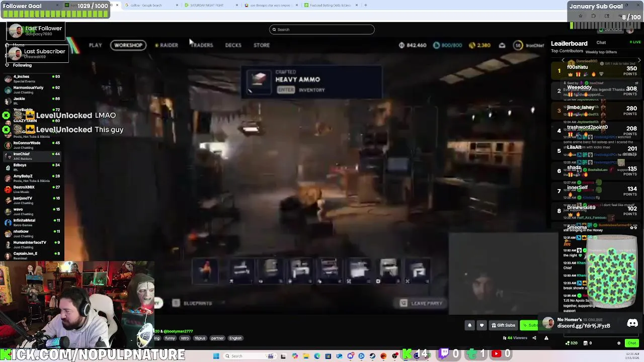Open the STORE game tab
644x362 pixels.
pyautogui.click(x=262, y=45)
